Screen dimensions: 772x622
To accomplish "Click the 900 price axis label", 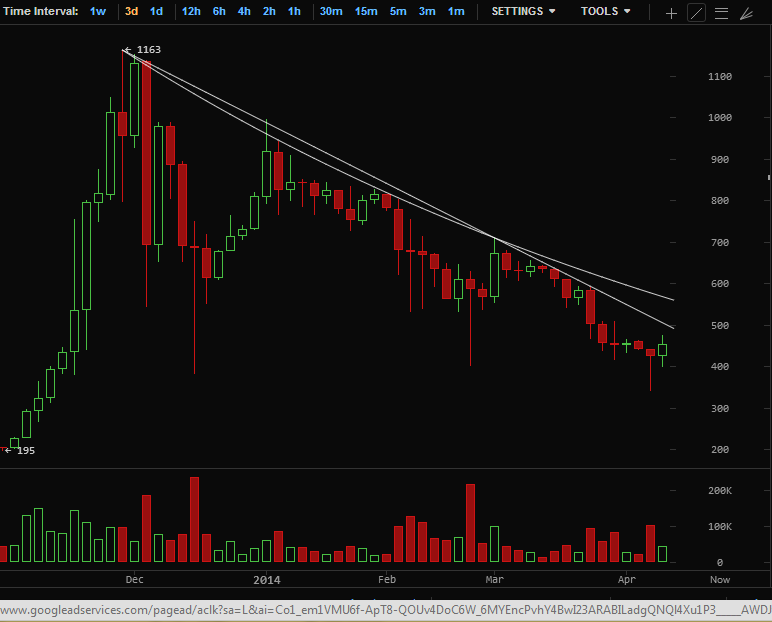I will tap(720, 160).
